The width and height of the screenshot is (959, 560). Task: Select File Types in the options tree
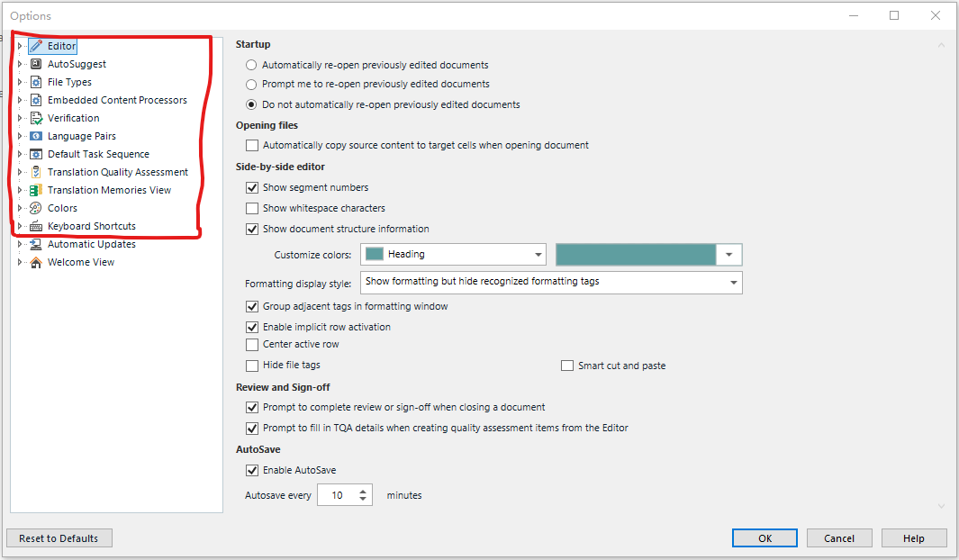click(69, 82)
